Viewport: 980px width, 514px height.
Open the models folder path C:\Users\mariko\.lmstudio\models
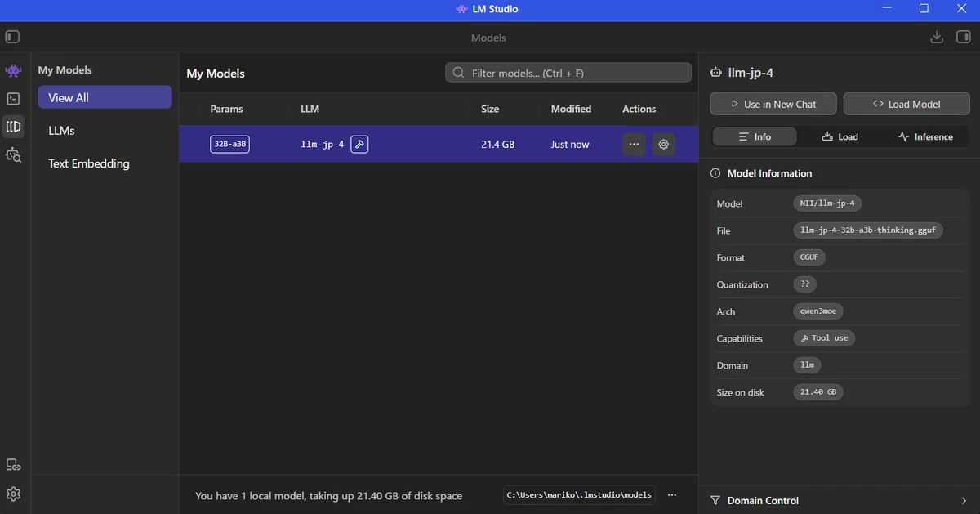pos(579,495)
